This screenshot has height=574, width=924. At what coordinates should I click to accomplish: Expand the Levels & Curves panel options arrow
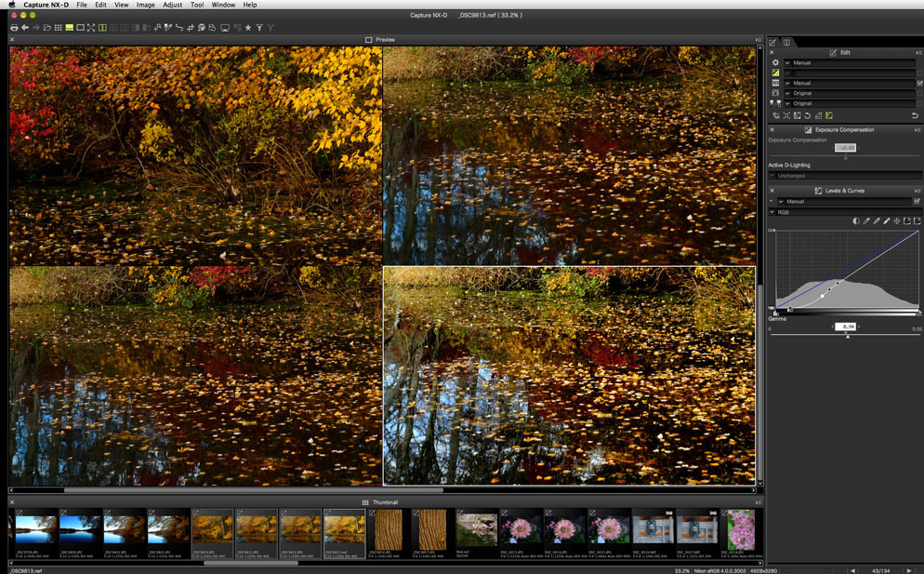pos(917,191)
